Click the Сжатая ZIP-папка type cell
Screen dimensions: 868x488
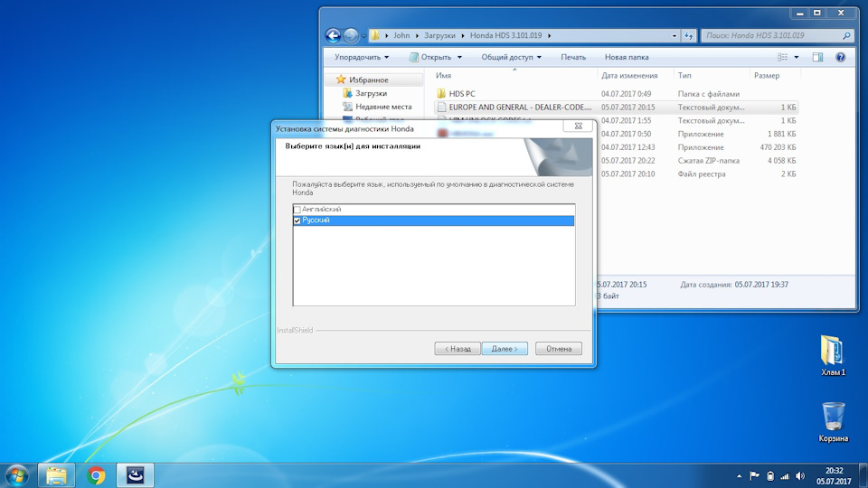point(709,161)
